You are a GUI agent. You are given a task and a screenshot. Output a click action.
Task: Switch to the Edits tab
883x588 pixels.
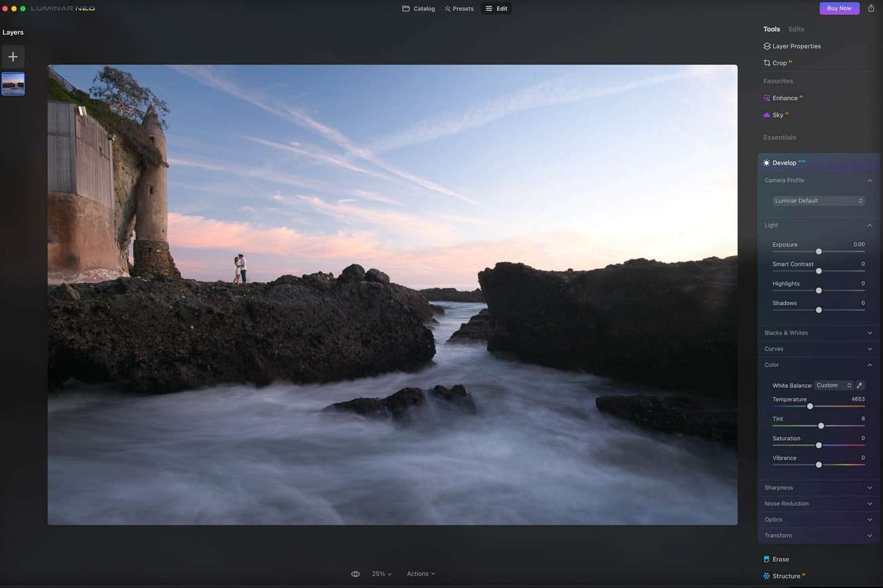click(x=795, y=29)
